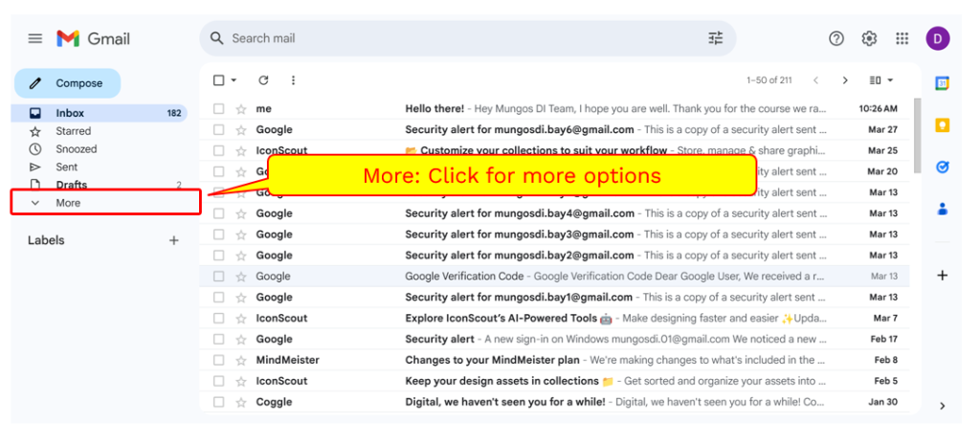Click the Compose button
Screen dimensions: 980x446
(67, 83)
